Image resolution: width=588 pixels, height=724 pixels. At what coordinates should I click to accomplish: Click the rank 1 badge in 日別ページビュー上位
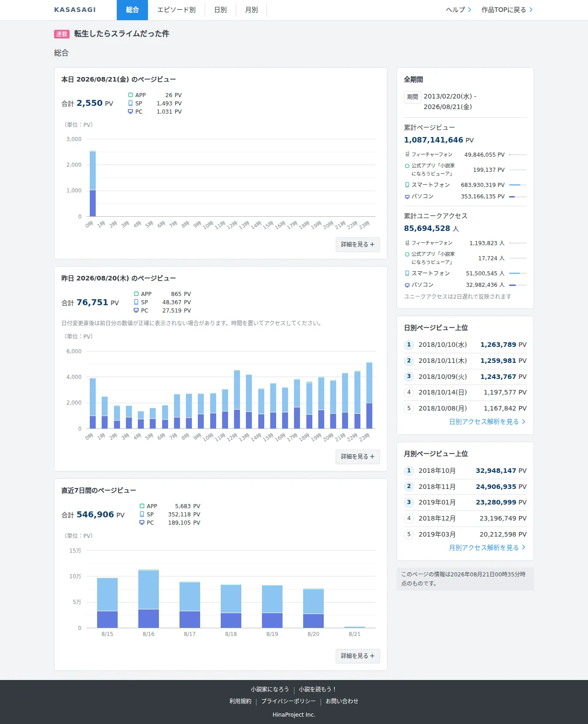click(409, 345)
